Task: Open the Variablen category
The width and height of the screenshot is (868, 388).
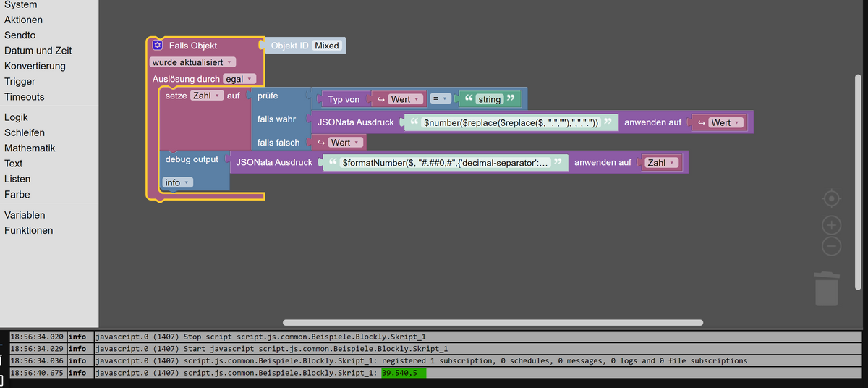Action: 25,215
